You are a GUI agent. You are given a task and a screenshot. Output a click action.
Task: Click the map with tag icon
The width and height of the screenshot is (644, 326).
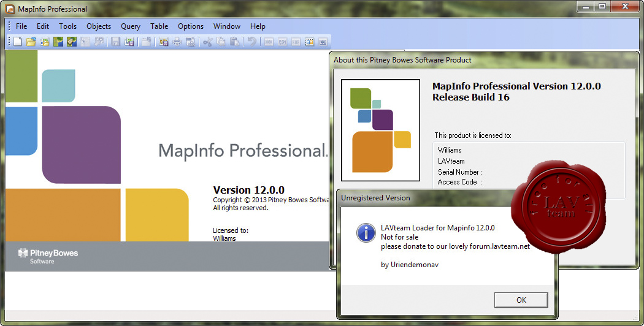tap(72, 42)
